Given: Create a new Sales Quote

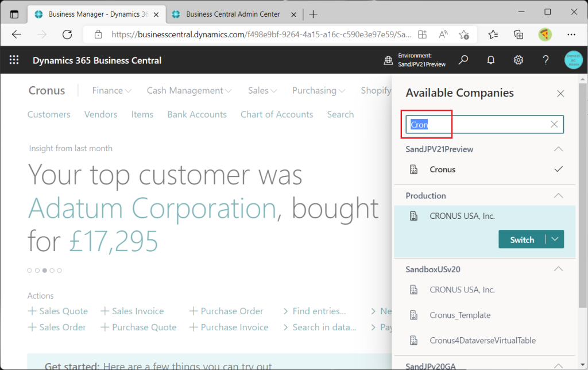Looking at the screenshot, I should [58, 311].
